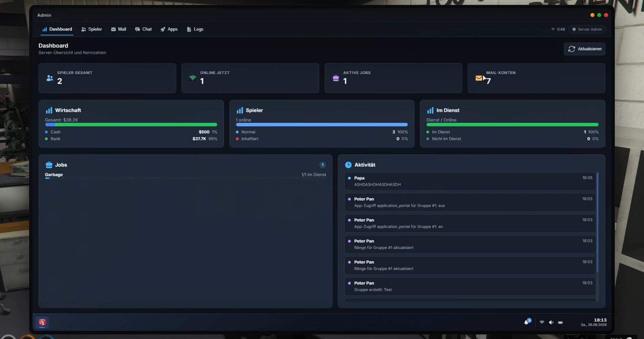Go to the Apps tab
Viewport: 644px width, 339px height.
pyautogui.click(x=169, y=29)
